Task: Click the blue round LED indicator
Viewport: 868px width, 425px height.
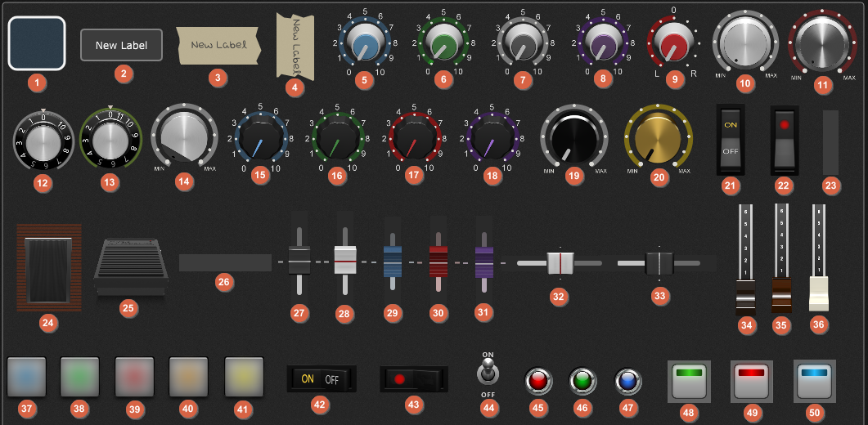Action: [627, 381]
